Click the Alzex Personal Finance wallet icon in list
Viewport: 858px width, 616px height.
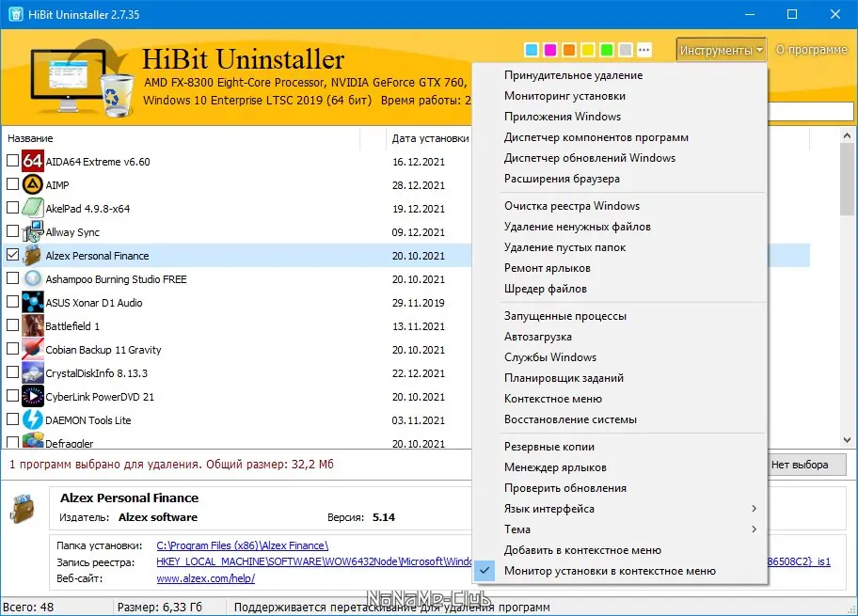tap(32, 255)
